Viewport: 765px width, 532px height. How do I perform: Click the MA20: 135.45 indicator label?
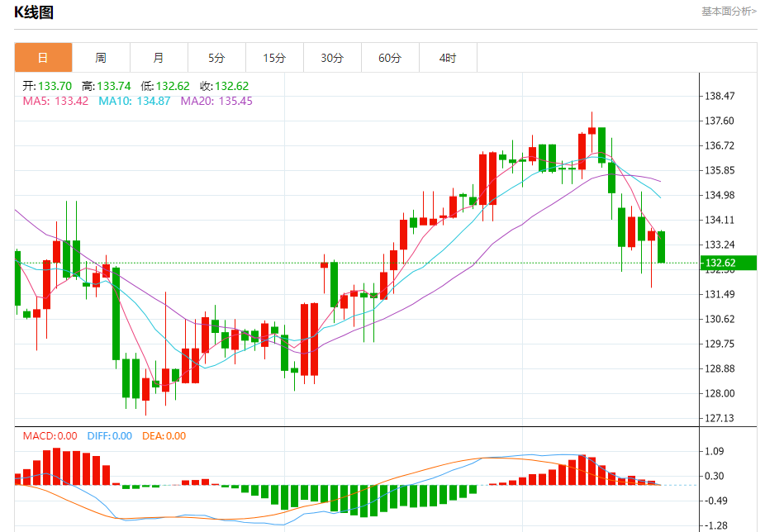click(x=216, y=101)
